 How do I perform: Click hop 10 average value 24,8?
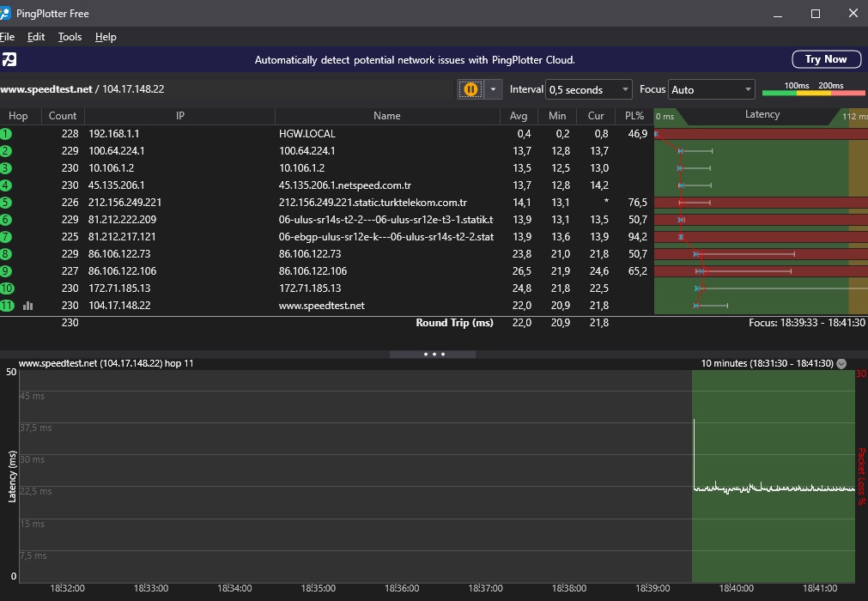point(521,288)
